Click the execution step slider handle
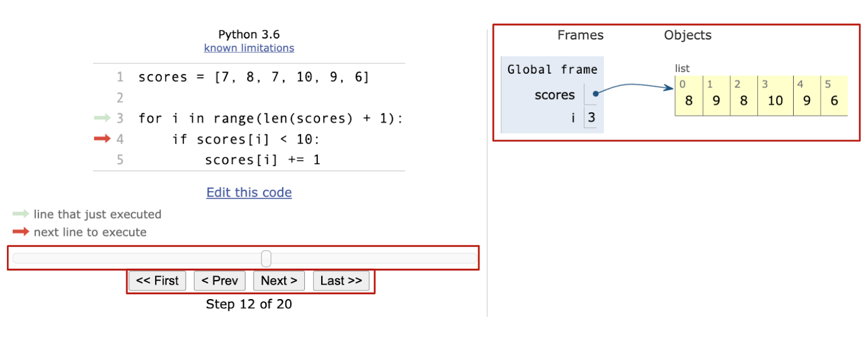 [266, 258]
